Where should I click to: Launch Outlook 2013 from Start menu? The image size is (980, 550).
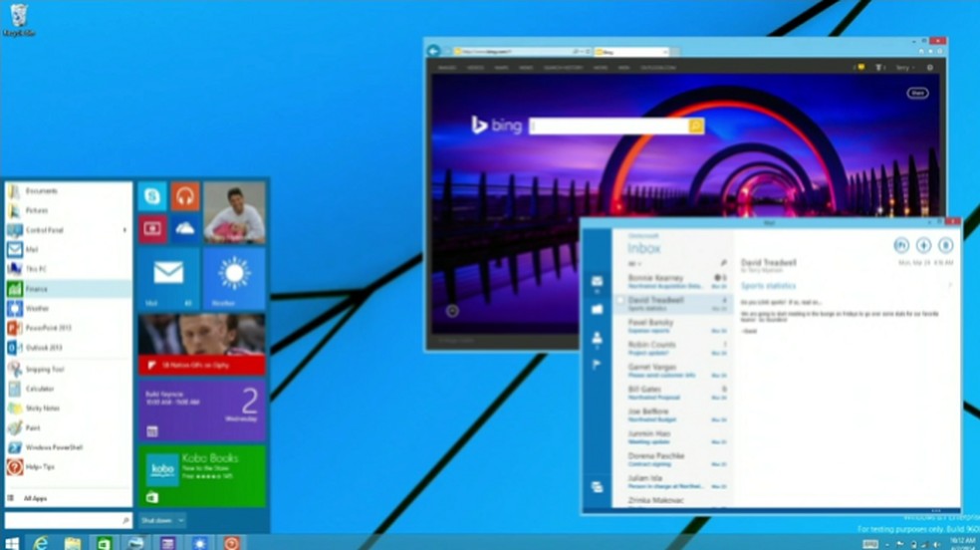point(69,348)
